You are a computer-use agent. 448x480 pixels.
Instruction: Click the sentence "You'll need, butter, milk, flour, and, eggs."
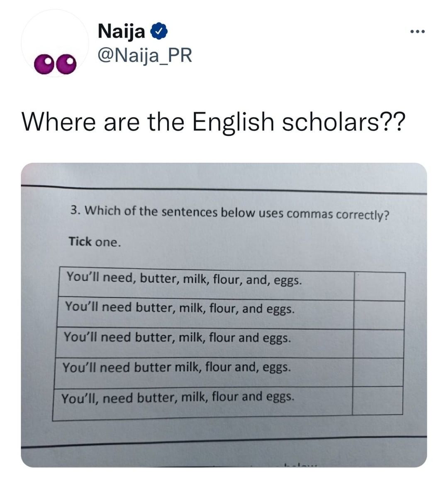[x=184, y=279]
